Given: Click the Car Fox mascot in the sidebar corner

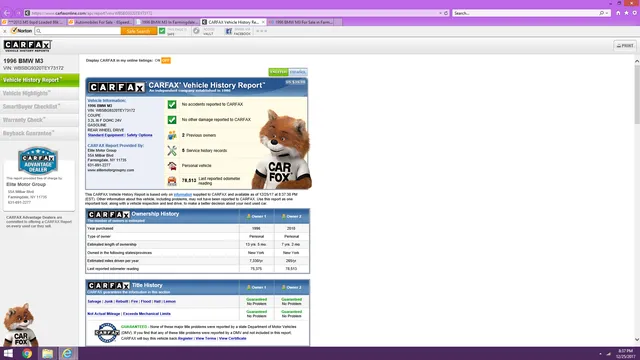Looking at the screenshot, I should pyautogui.click(x=20, y=325).
